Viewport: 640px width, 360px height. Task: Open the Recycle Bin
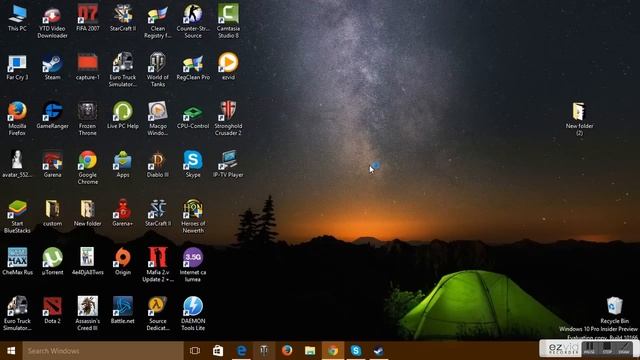pyautogui.click(x=614, y=311)
